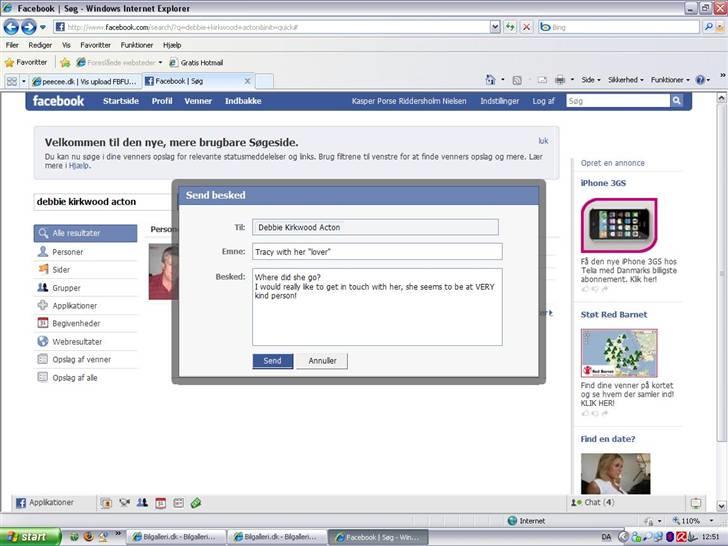Select the Begivenheder calendar filter
This screenshot has height=546, width=728.
pyautogui.click(x=75, y=324)
